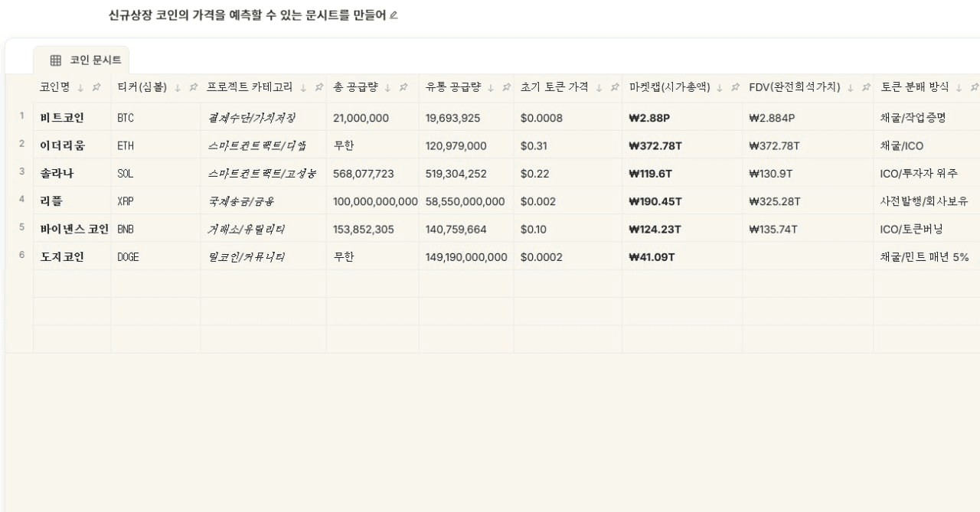
Task: Click the 총 공급량 header label
Action: 355,87
